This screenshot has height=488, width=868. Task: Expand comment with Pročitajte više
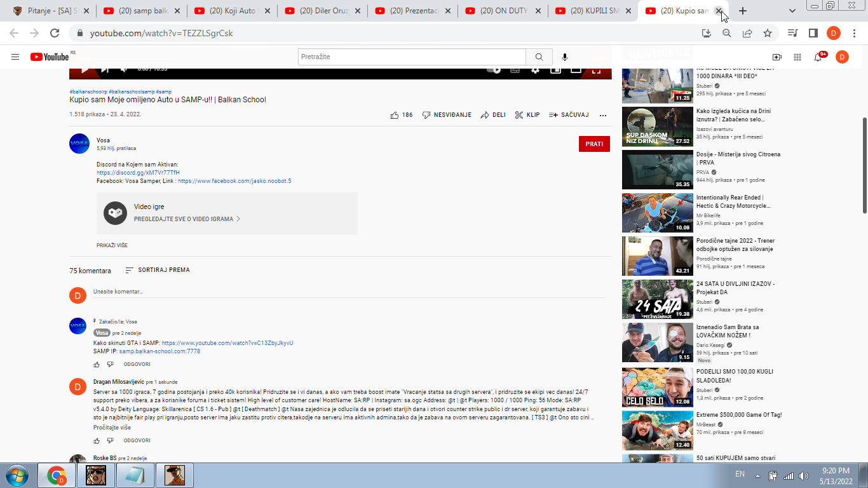112,428
